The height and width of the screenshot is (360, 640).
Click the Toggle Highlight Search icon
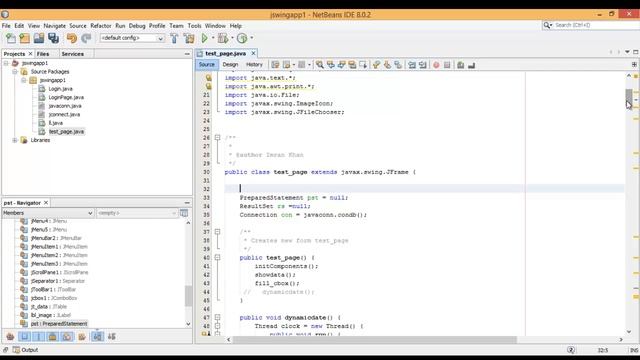point(352,65)
